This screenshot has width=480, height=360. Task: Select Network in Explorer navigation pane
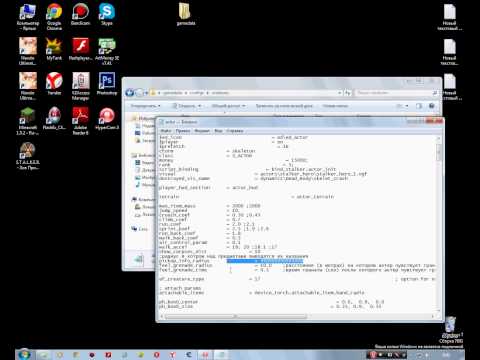click(140, 229)
